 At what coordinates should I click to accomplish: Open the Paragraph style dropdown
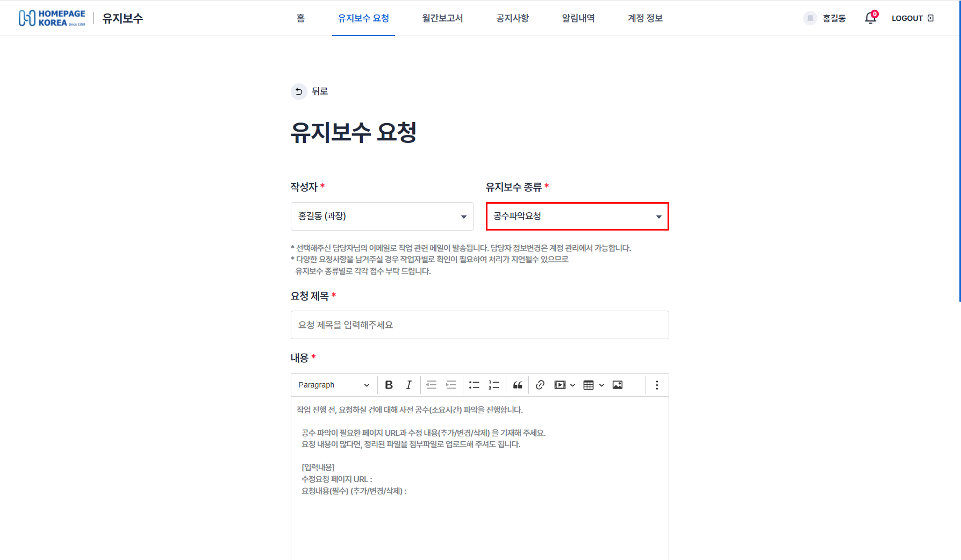333,384
